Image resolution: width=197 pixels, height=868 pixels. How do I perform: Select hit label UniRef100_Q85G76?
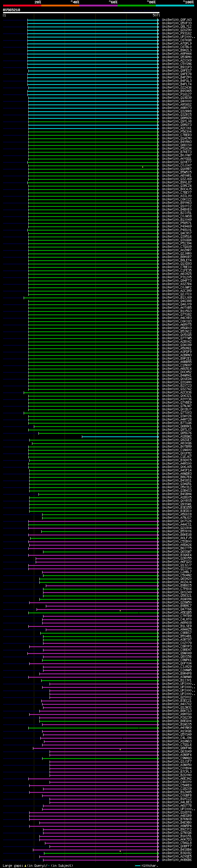tap(177, 433)
